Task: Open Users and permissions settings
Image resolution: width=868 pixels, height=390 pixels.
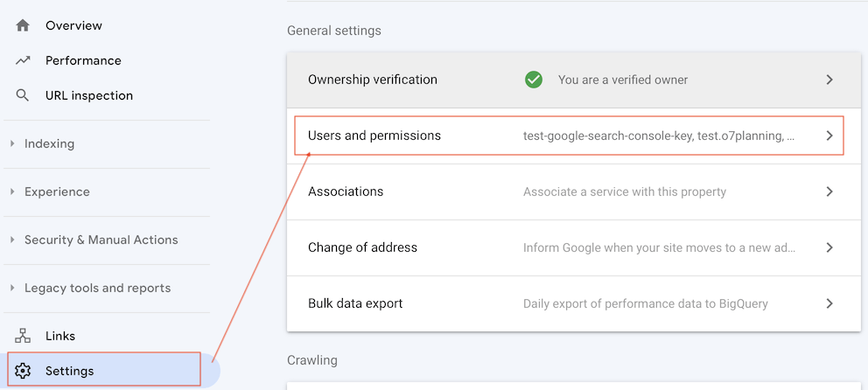Action: [x=374, y=136]
